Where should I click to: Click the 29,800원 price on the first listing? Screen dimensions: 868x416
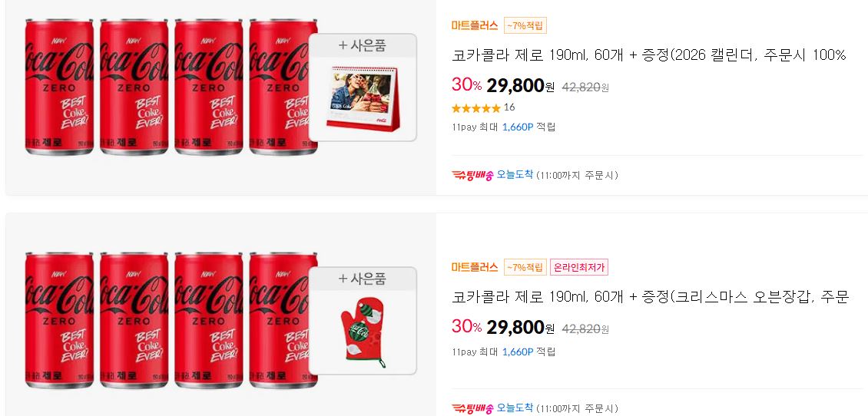[x=520, y=86]
